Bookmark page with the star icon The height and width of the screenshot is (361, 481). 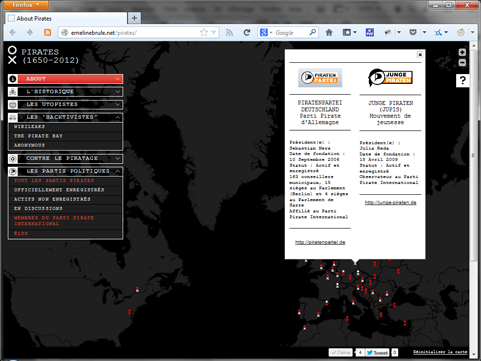[x=204, y=32]
